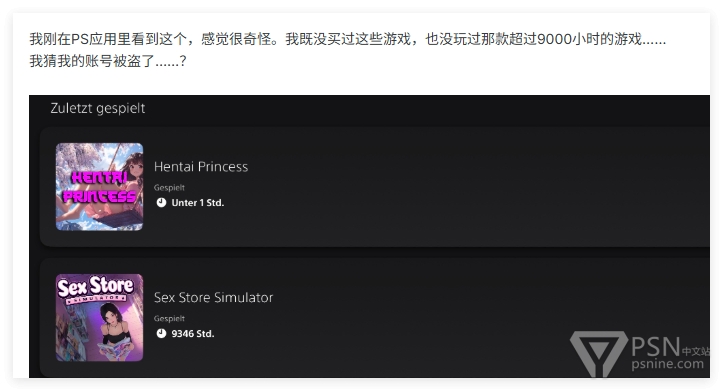723x391 pixels.
Task: Select the Hentai Princess game title
Action: [201, 166]
